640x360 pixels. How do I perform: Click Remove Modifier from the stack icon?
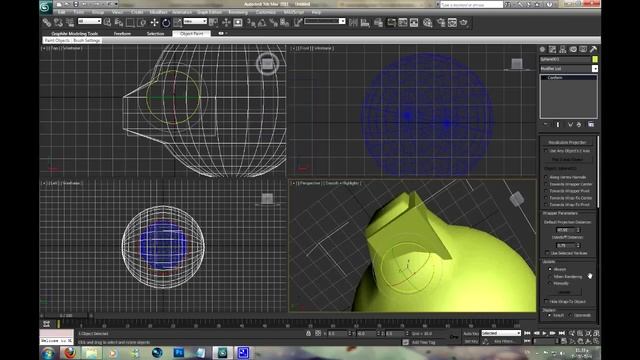coord(579,124)
